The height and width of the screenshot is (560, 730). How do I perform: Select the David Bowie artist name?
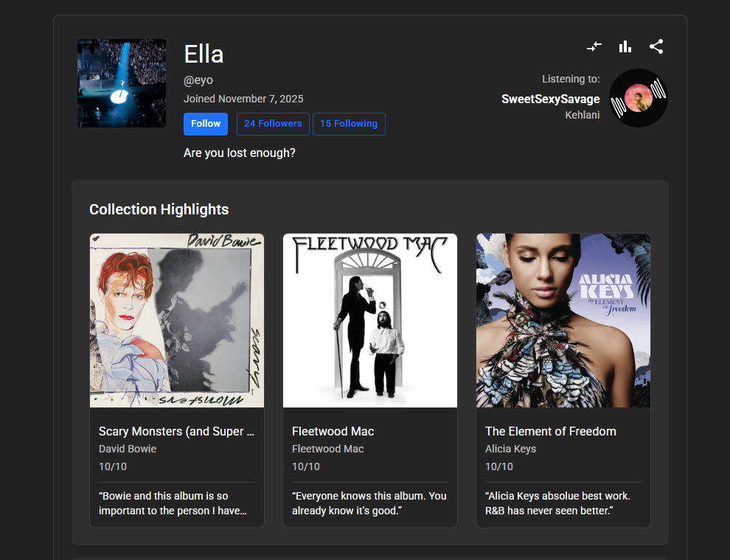tap(128, 449)
